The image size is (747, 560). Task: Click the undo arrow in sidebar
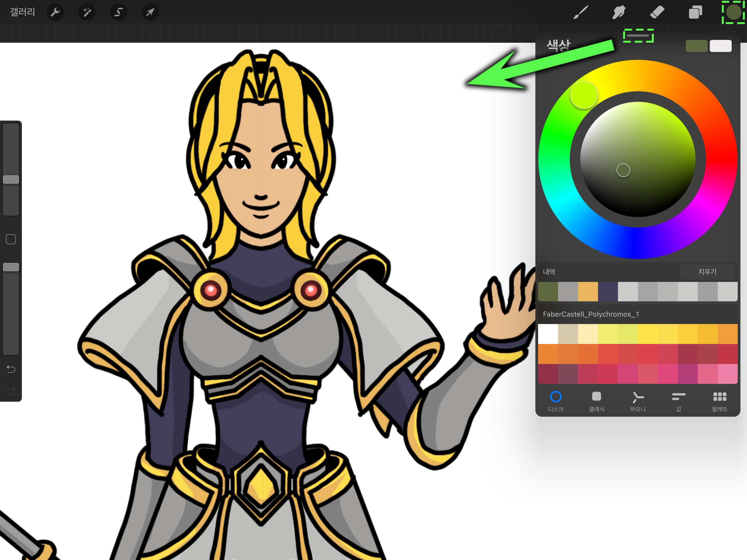coord(11,369)
